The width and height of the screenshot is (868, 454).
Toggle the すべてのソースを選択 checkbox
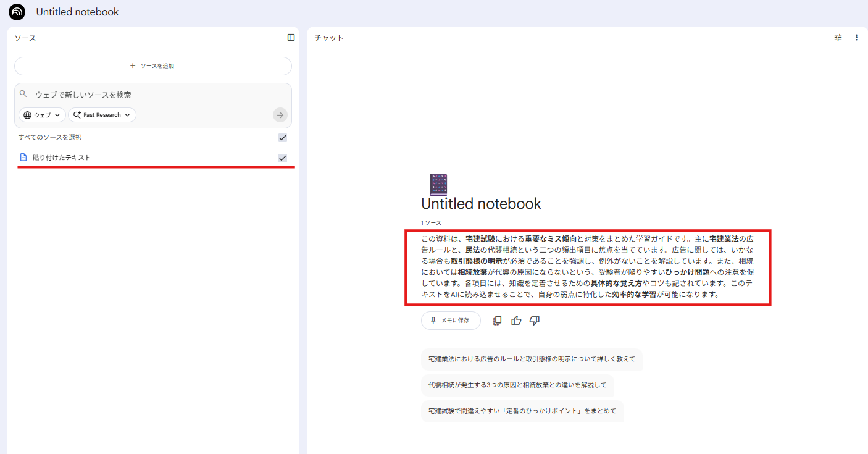(x=283, y=138)
